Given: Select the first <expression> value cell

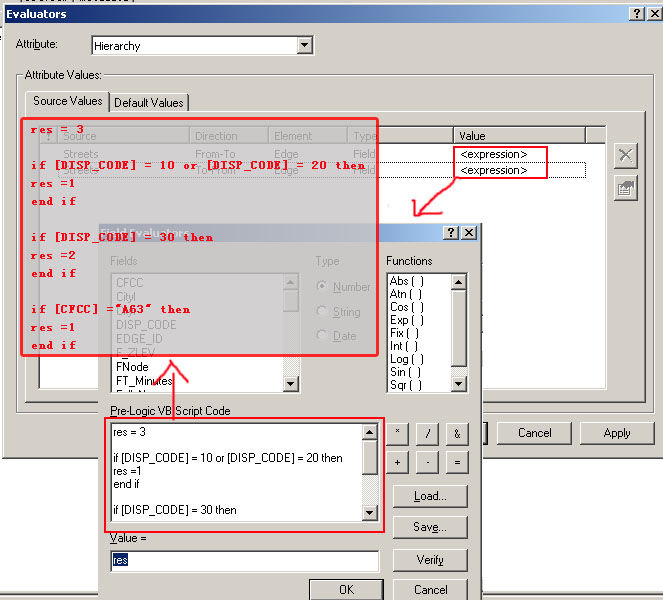Looking at the screenshot, I should tap(493, 154).
